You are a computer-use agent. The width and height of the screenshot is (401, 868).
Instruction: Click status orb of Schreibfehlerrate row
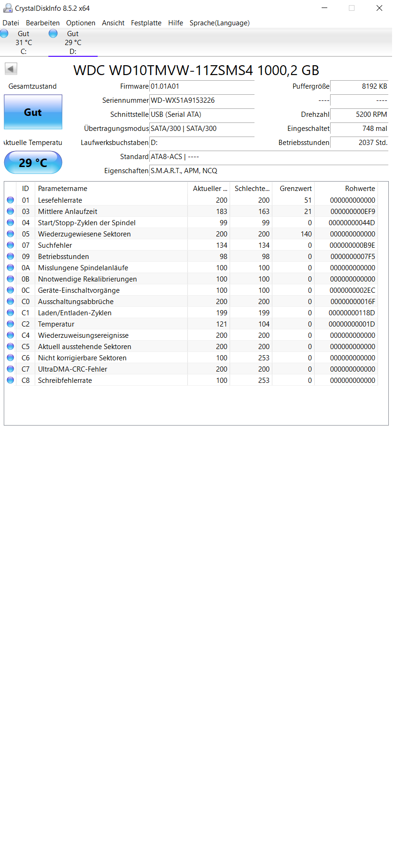click(10, 380)
